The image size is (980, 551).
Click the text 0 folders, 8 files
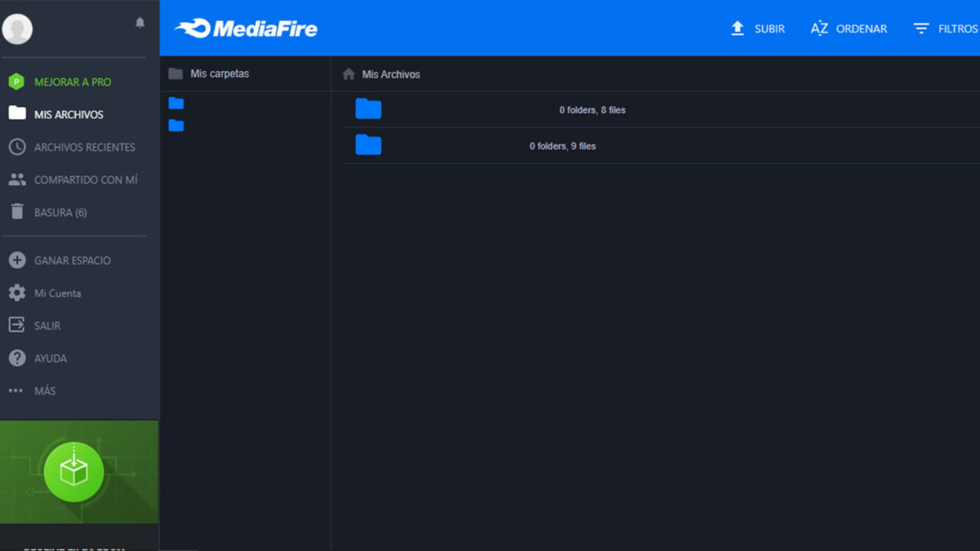(x=592, y=109)
